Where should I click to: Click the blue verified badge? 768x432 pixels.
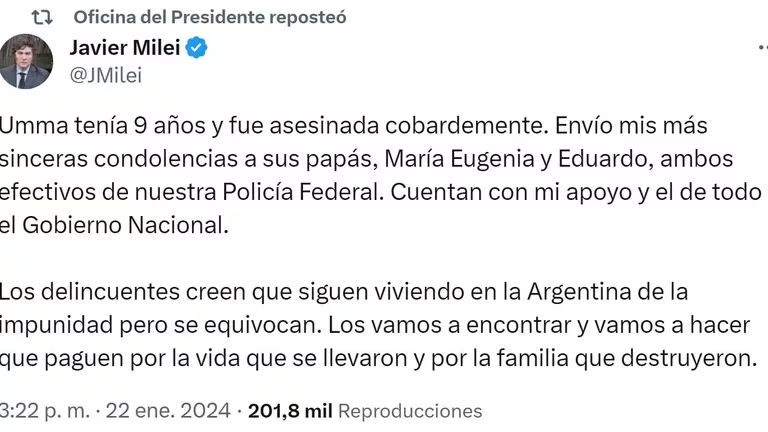tap(196, 48)
